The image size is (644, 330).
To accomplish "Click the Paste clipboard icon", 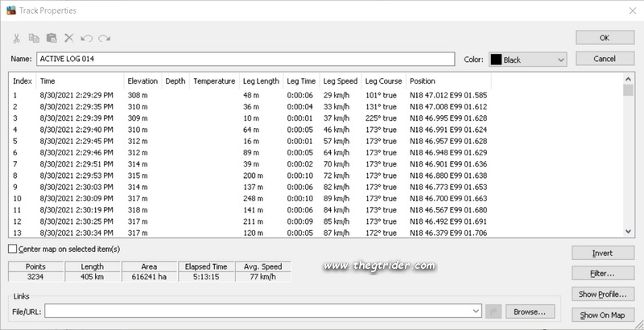I will (52, 38).
